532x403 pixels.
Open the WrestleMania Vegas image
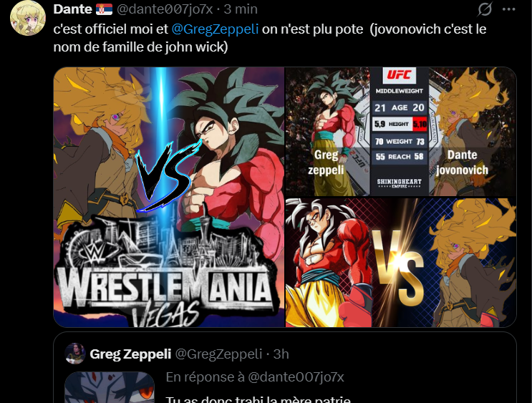click(x=169, y=197)
